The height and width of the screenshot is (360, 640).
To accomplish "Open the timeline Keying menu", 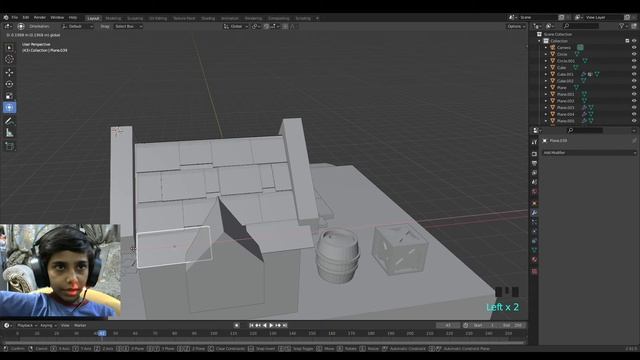I will point(48,325).
